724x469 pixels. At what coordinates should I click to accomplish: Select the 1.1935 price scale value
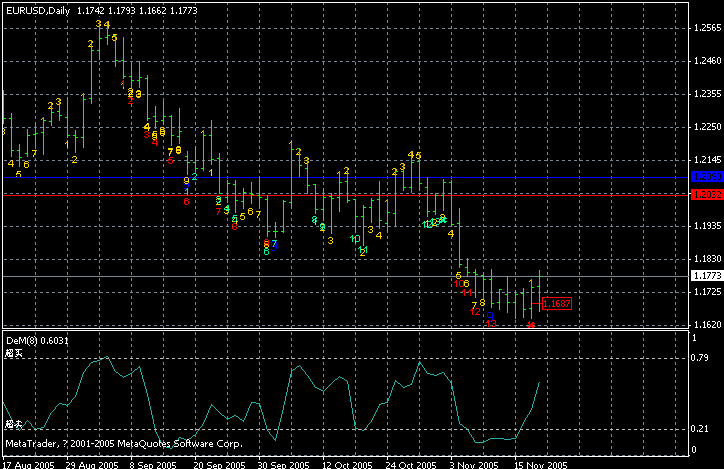pyautogui.click(x=707, y=226)
